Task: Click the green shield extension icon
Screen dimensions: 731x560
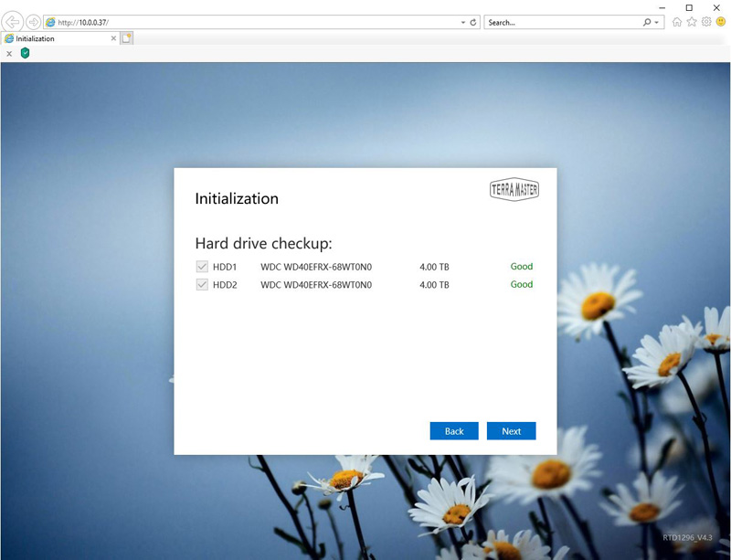Action: click(x=26, y=53)
